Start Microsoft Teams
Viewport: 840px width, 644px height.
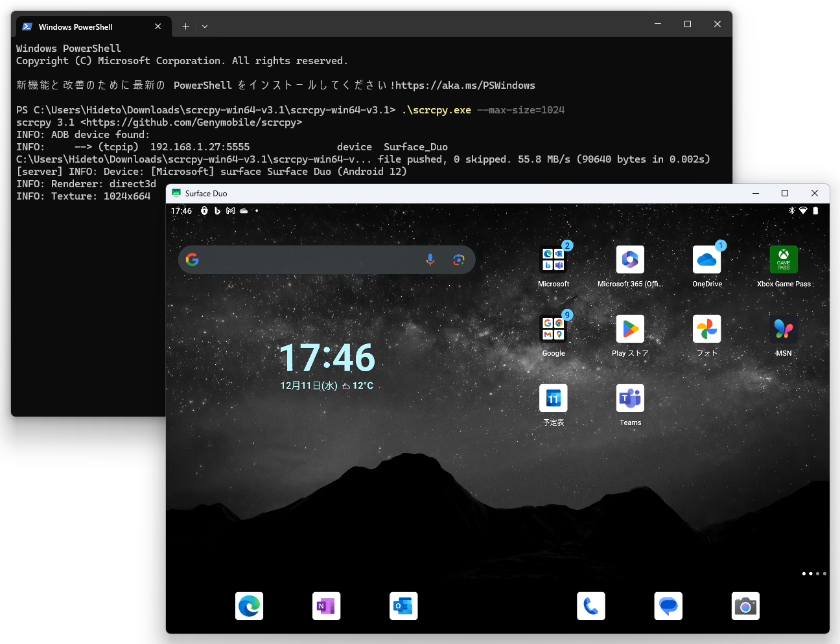point(629,398)
